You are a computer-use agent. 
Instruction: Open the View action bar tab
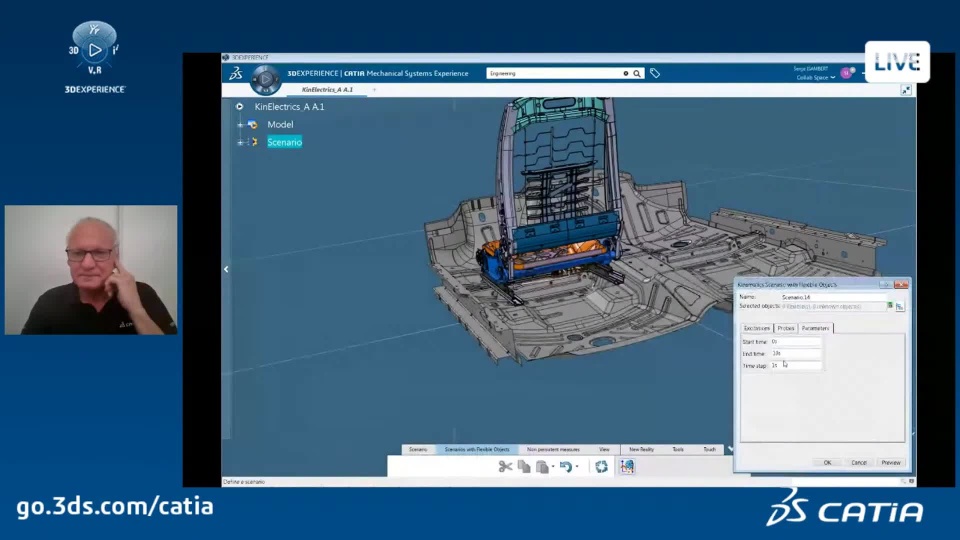pos(604,449)
